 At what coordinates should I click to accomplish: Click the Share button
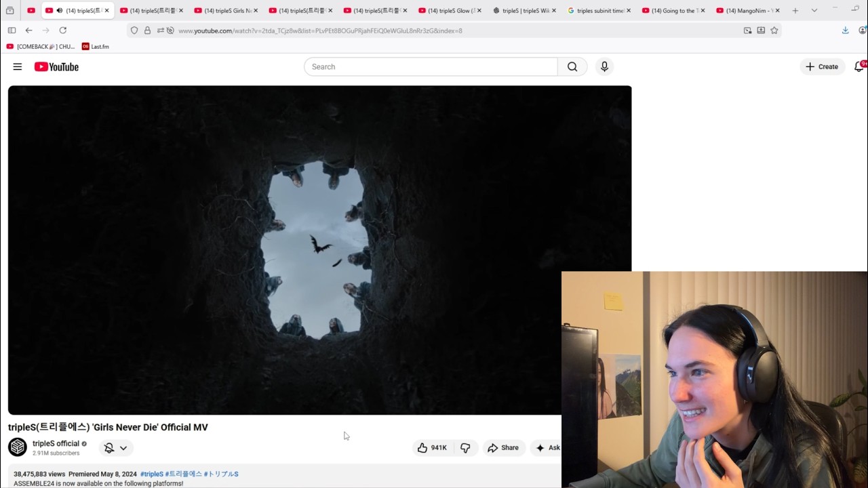502,447
